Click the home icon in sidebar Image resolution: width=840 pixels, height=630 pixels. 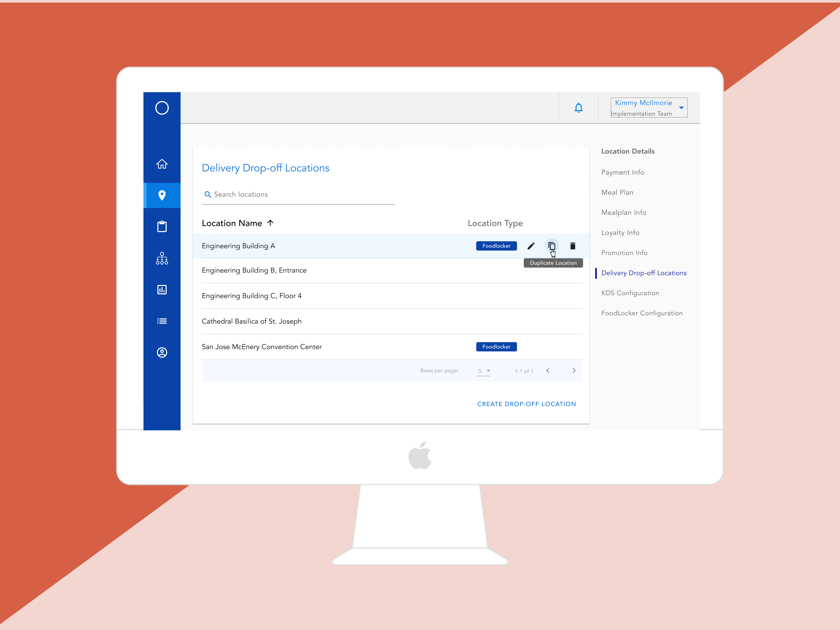click(162, 164)
